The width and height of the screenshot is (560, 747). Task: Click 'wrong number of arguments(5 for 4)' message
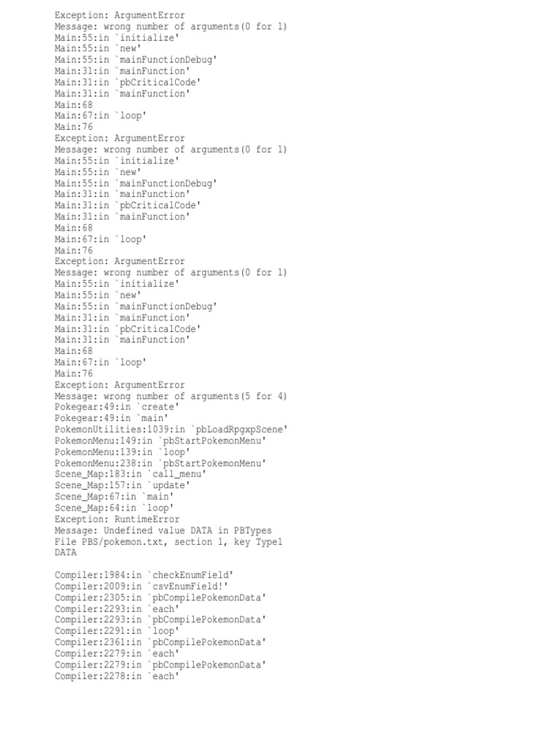195,396
